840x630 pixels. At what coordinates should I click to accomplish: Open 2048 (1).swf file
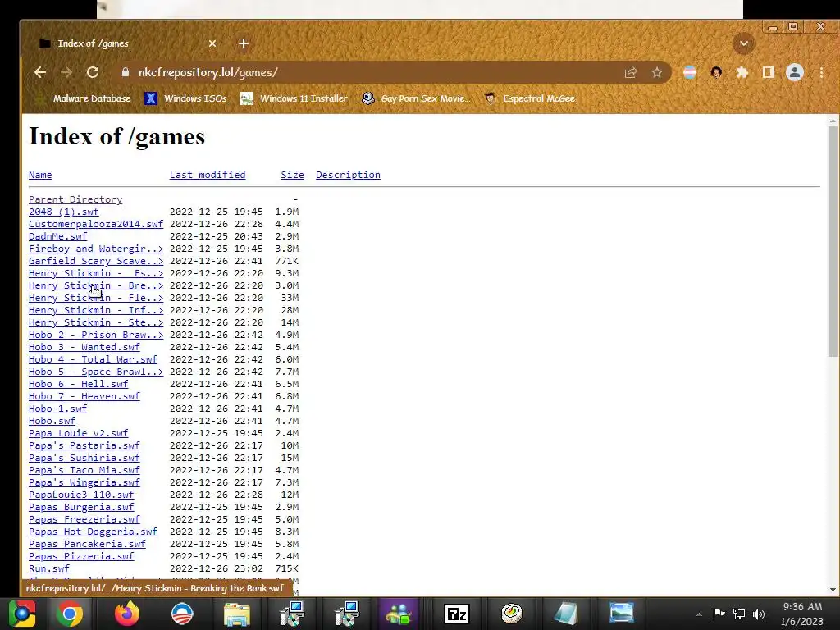pyautogui.click(x=64, y=212)
